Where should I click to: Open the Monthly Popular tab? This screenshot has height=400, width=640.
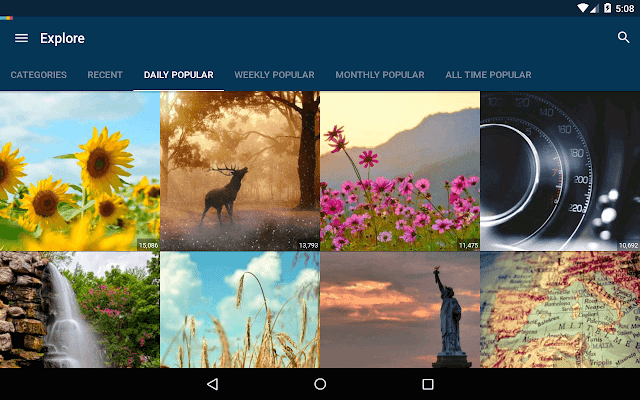(380, 75)
